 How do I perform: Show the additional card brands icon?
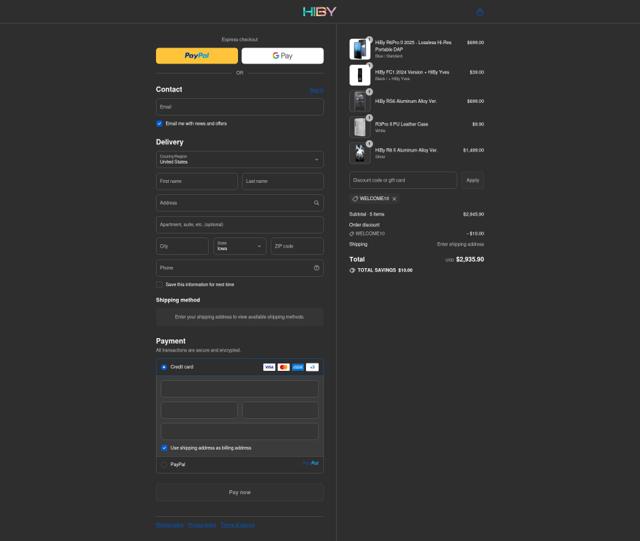(x=312, y=367)
